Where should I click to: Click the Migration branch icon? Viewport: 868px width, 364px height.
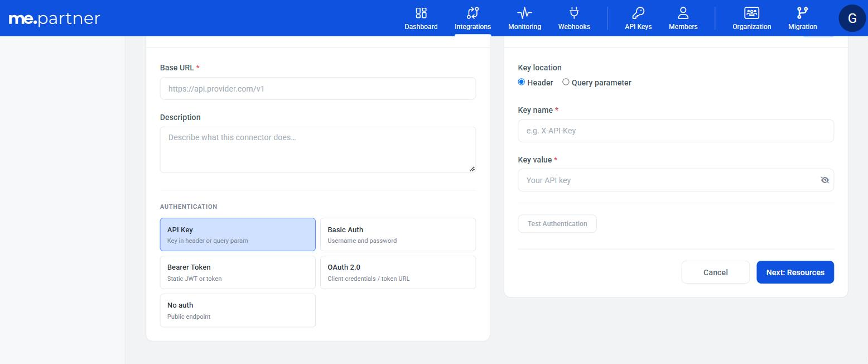coord(803,13)
